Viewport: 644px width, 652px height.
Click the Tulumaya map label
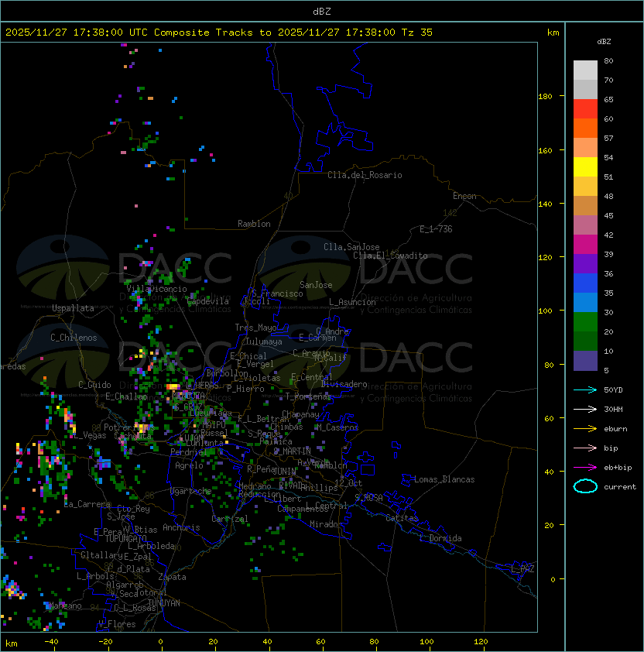point(264,341)
